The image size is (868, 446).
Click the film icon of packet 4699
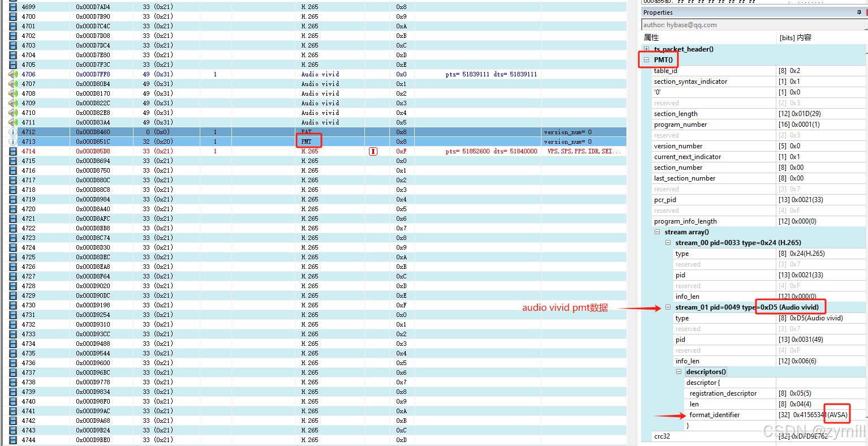(13, 7)
